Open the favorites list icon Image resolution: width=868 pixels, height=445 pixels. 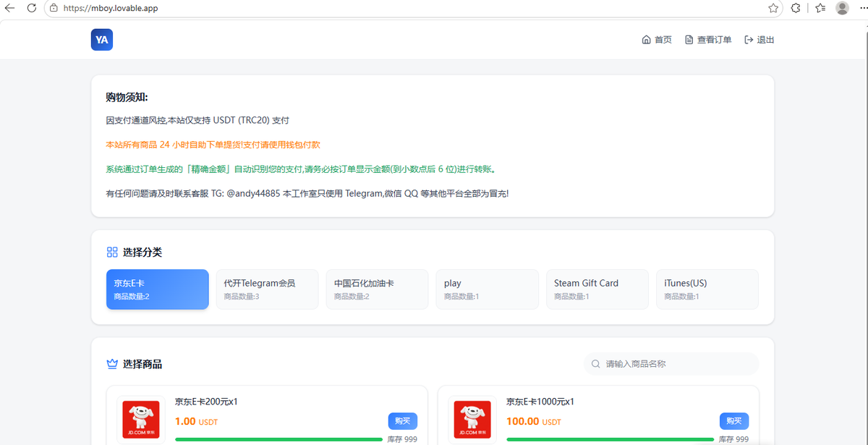pyautogui.click(x=820, y=8)
